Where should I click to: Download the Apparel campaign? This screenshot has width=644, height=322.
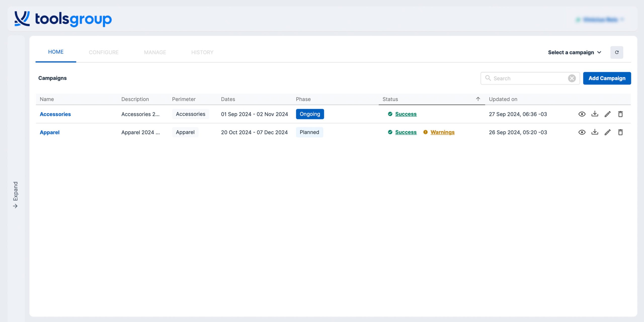tap(595, 132)
